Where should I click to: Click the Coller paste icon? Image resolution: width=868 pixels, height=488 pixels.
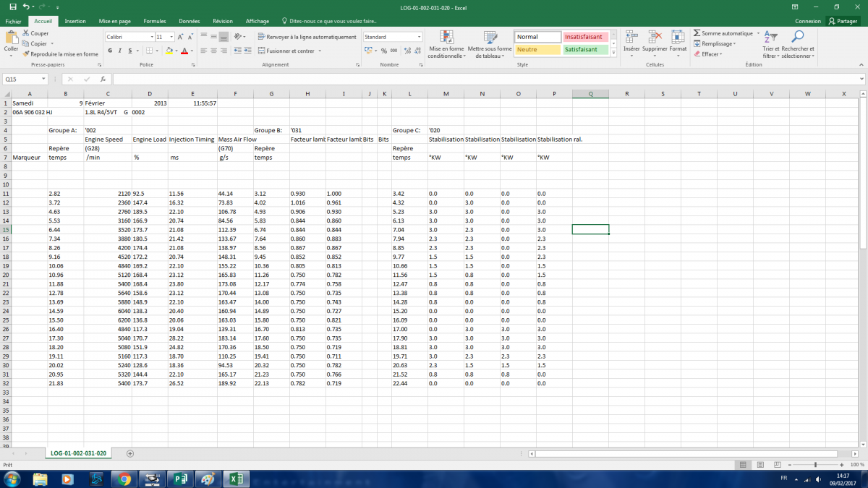(11, 38)
